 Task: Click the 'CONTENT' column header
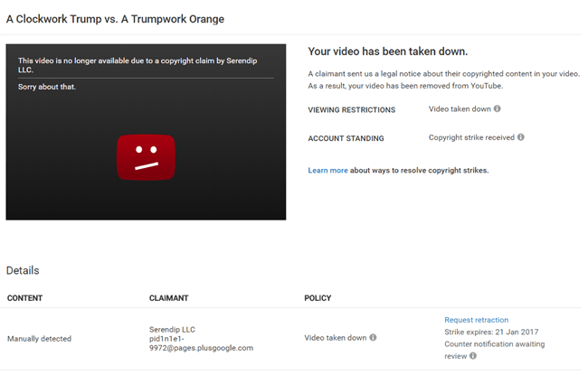coord(24,298)
